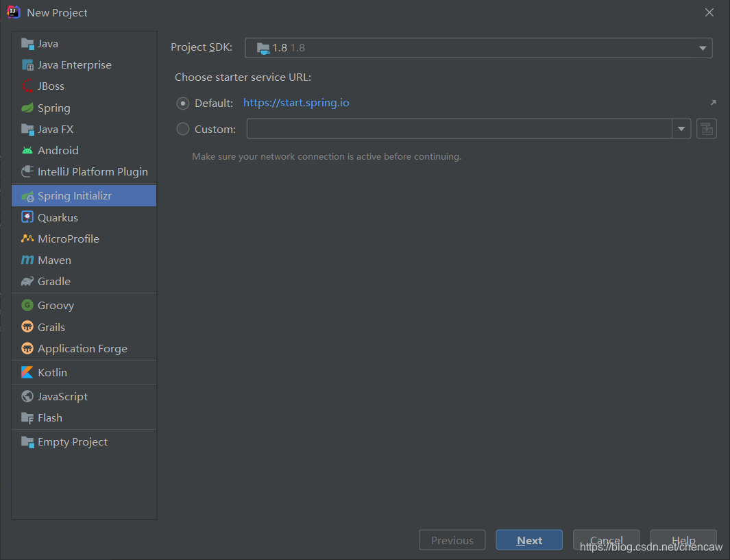Screen dimensions: 730x560
Task: Click the Empty Project icon
Action: tap(27, 442)
